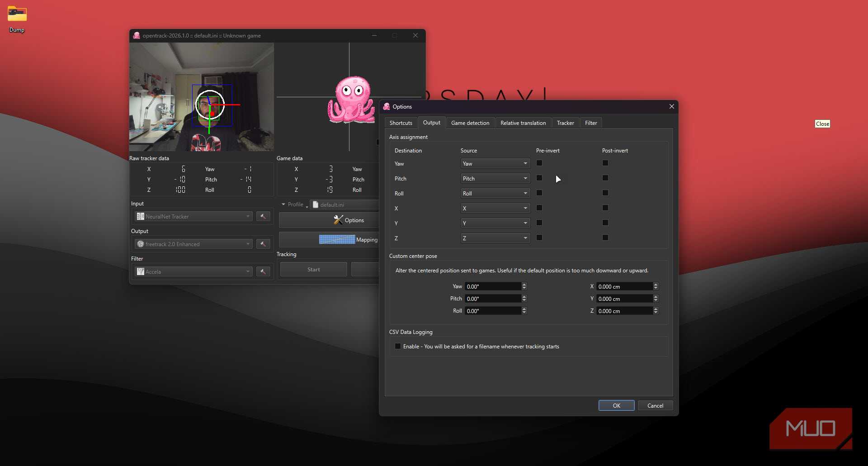Enable Pre-invert for Y axis

pyautogui.click(x=539, y=223)
